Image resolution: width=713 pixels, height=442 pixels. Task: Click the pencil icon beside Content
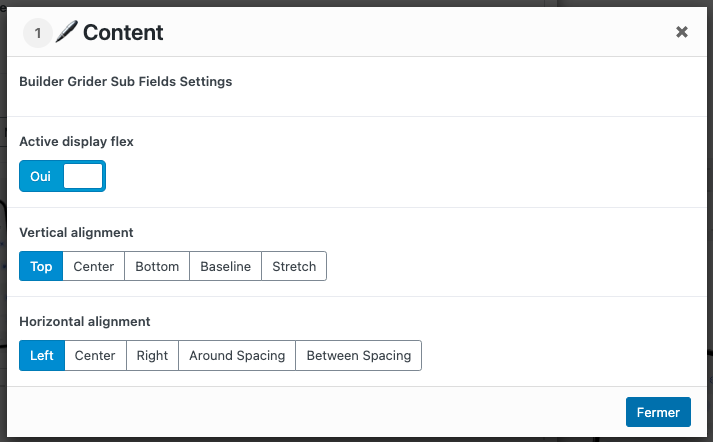point(67,32)
